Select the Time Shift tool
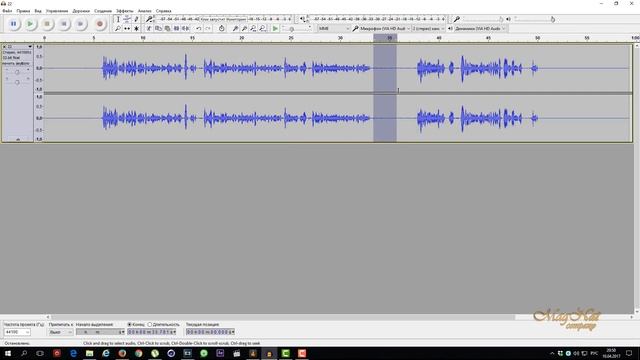The width and height of the screenshot is (640, 360). tap(127, 29)
